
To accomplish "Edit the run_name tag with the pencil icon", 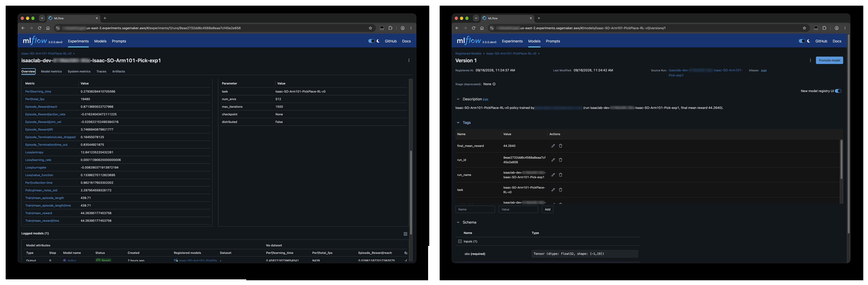I will click(553, 175).
